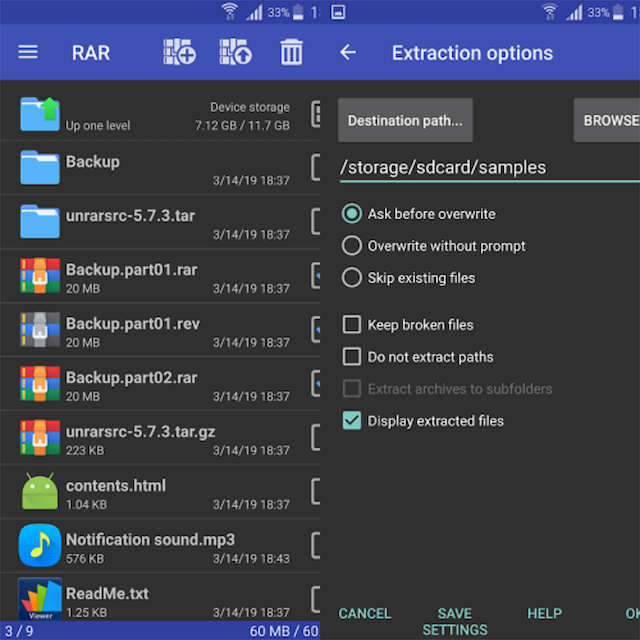Tap the screenshot notification icon in status bar
The image size is (640, 640).
pos(338,12)
